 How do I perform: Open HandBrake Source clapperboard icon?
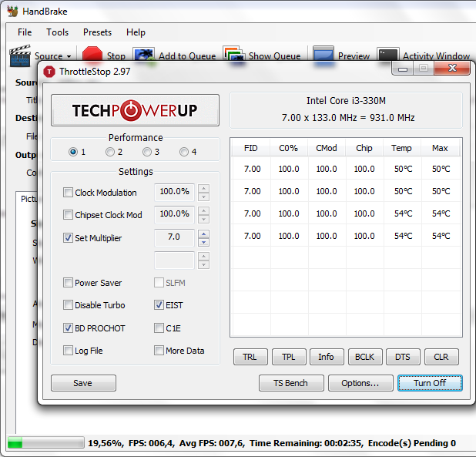pos(20,55)
